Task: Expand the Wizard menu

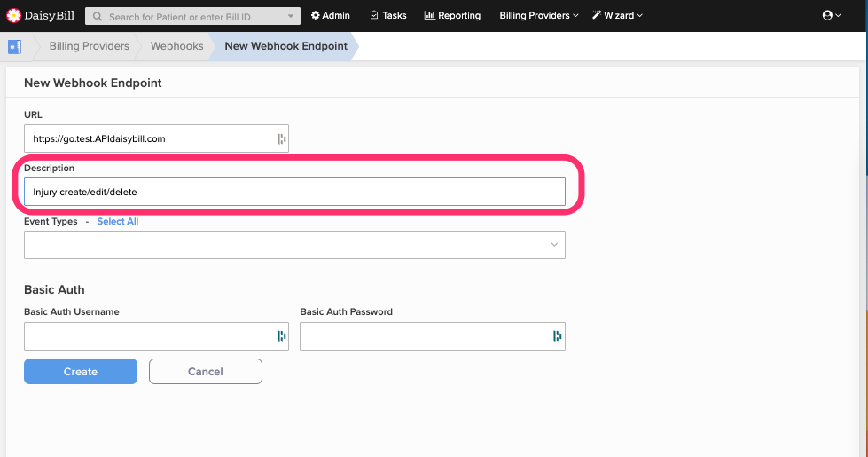Action: pos(617,15)
